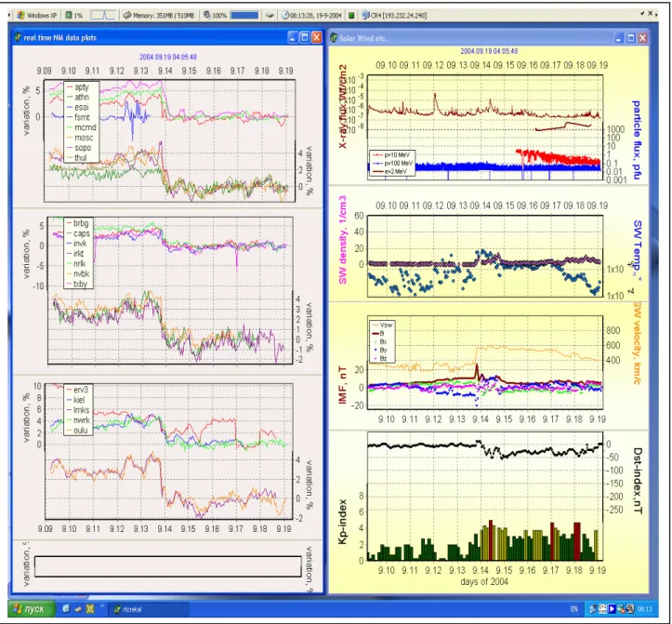Click the Windows XP flag icon in top bar

(20, 16)
